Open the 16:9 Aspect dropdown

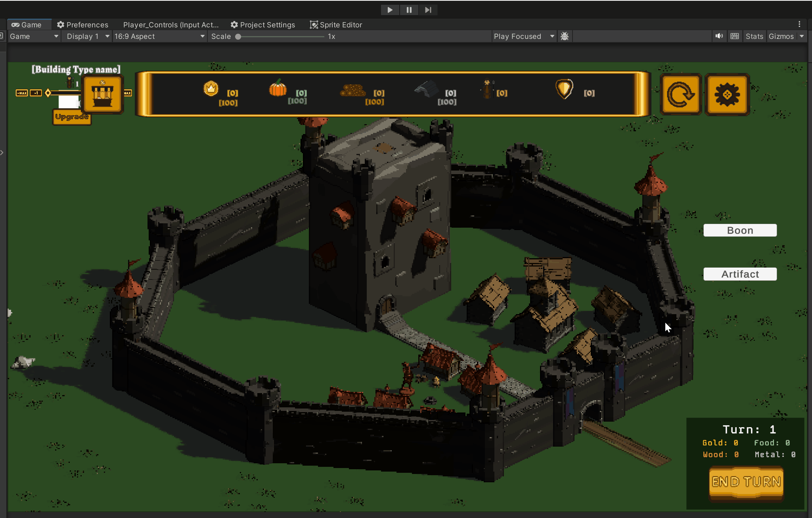coord(159,36)
